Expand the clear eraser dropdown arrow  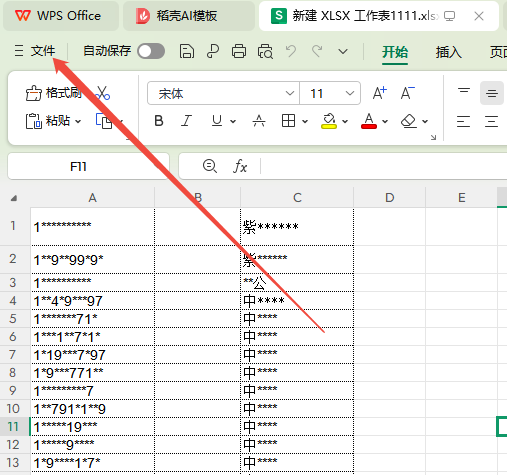tap(425, 121)
